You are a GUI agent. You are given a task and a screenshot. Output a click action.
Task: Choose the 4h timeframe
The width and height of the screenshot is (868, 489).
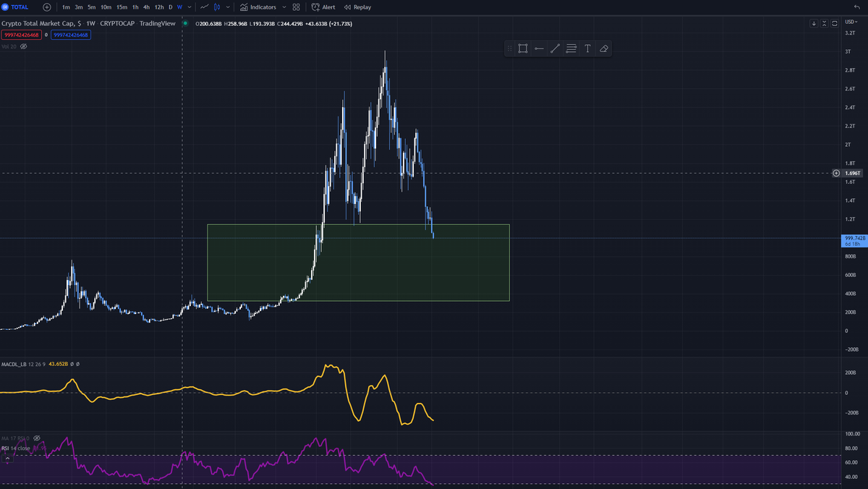coord(146,7)
